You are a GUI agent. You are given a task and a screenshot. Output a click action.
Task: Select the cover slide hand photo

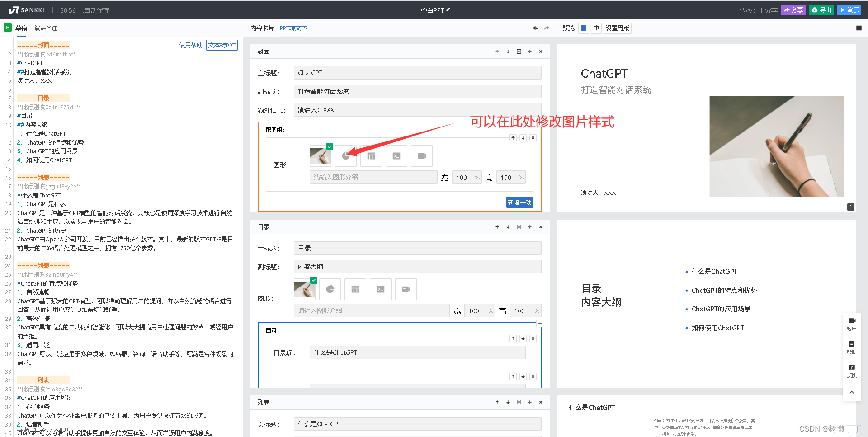click(777, 146)
